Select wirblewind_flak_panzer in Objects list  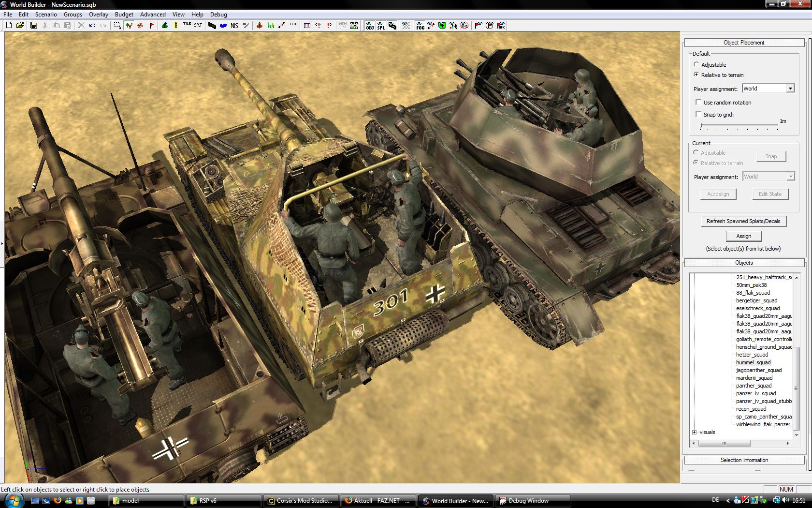coord(764,424)
